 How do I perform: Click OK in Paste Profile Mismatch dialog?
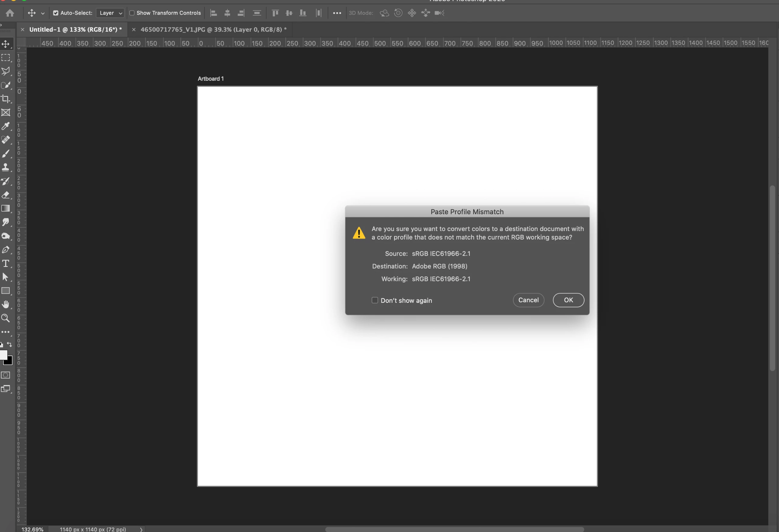[x=568, y=300]
